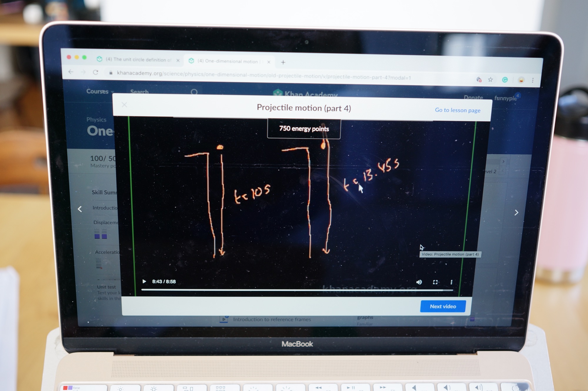
Task: Close the Projectile motion modal with X
Action: [x=124, y=105]
